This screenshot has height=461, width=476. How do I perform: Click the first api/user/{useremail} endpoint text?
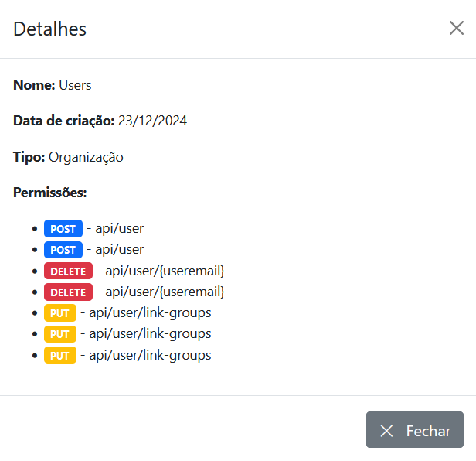pyautogui.click(x=165, y=271)
